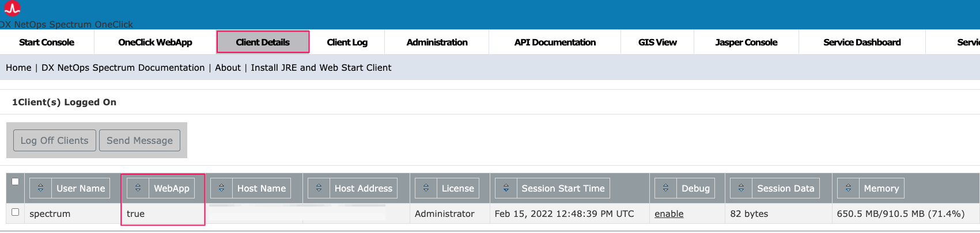Click the Memory column sort icon

tap(848, 188)
